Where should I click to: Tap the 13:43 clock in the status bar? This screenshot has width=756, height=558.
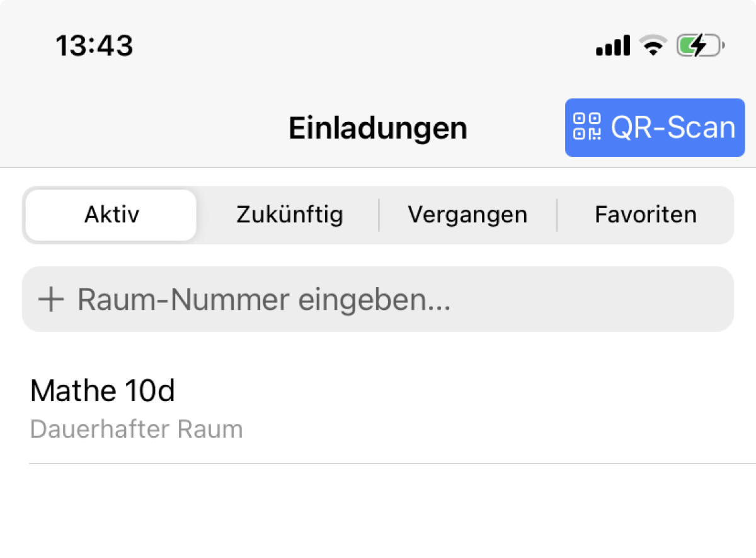[x=94, y=45]
